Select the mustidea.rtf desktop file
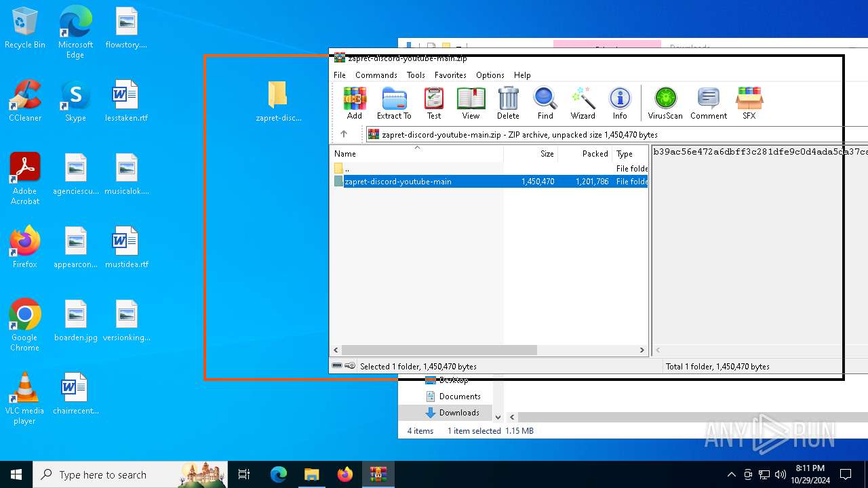 [126, 247]
